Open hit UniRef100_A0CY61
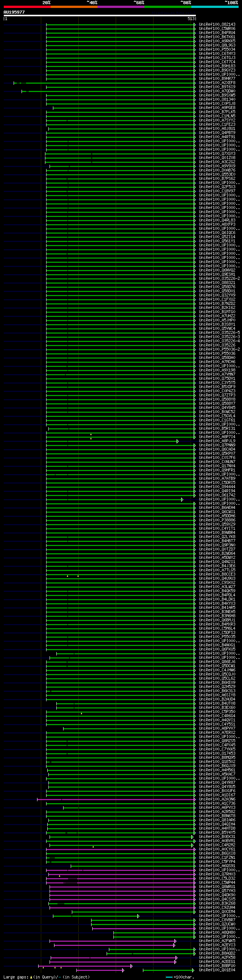 217,849
